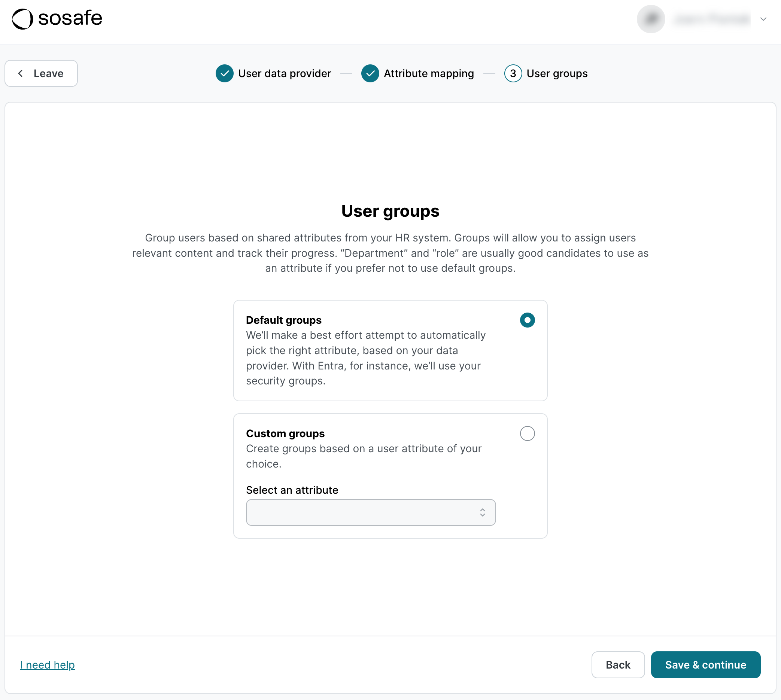Click the numbered circle for step 3
The width and height of the screenshot is (781, 700).
(513, 73)
